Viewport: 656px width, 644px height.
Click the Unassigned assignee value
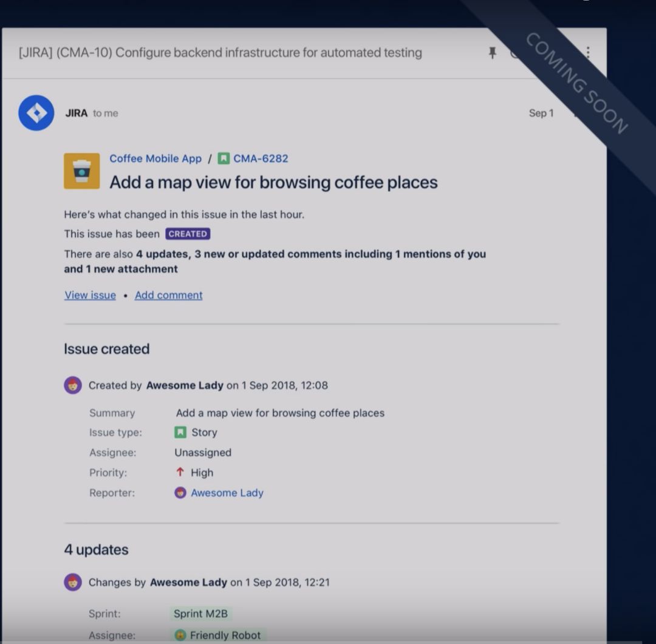pyautogui.click(x=203, y=452)
